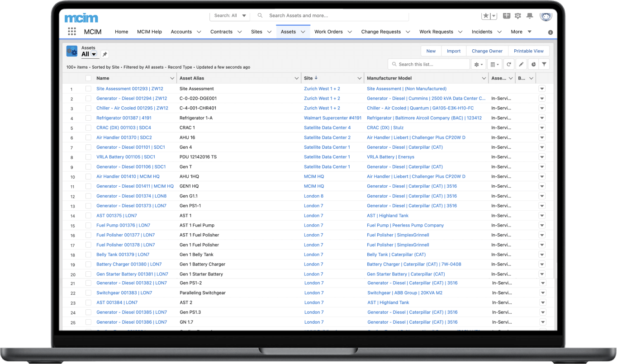Check the AST 001375 row
The height and width of the screenshot is (364, 617).
coord(88,216)
